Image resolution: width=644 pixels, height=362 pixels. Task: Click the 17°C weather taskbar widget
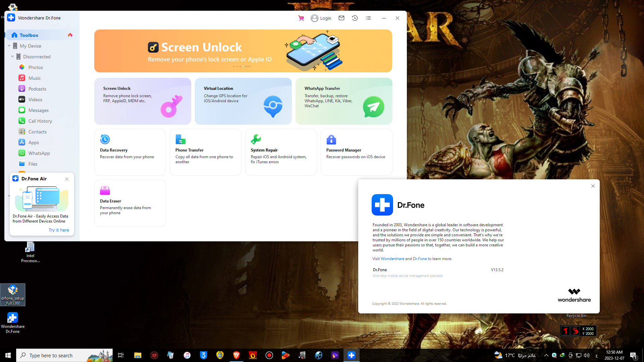point(515,355)
